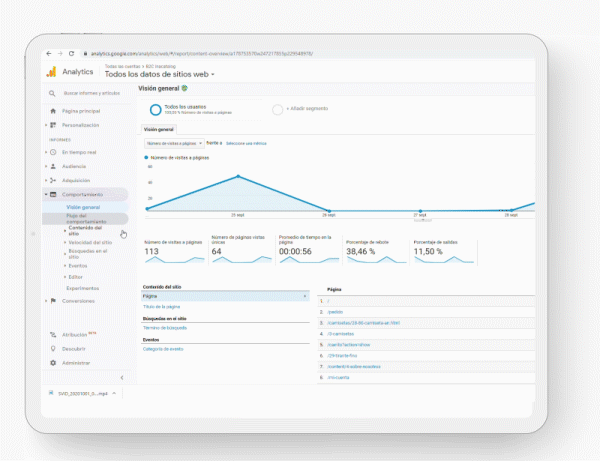Collapse the Comportamiento section
This screenshot has width=600, height=461.
coord(46,194)
